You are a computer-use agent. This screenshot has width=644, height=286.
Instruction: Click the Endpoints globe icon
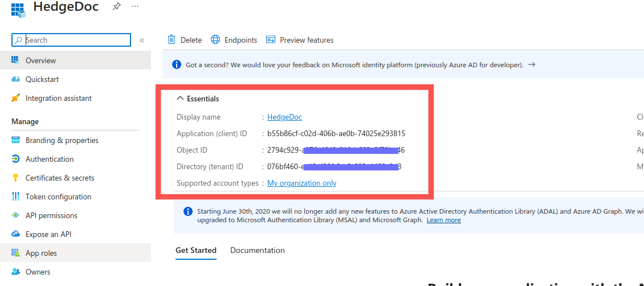point(215,40)
